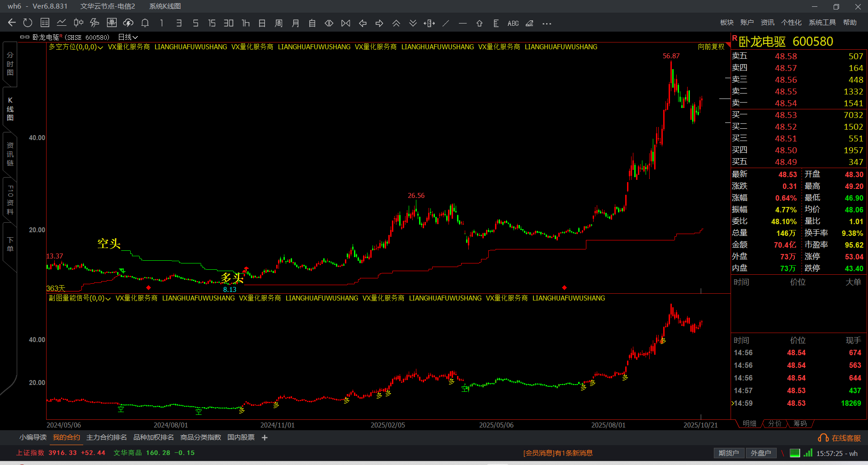
Task: Select the daily 日 period button
Action: click(x=262, y=23)
